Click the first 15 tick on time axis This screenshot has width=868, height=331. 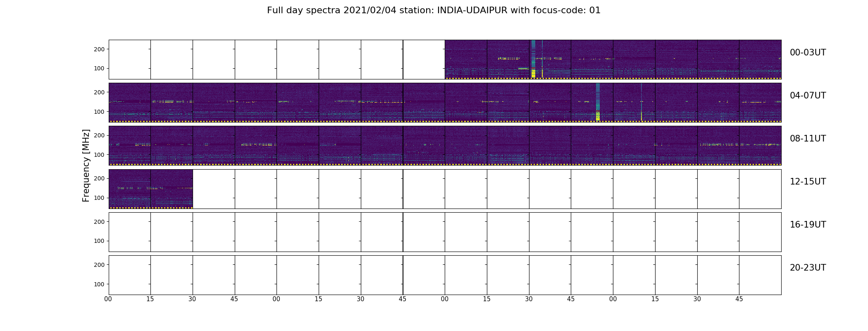tap(150, 299)
